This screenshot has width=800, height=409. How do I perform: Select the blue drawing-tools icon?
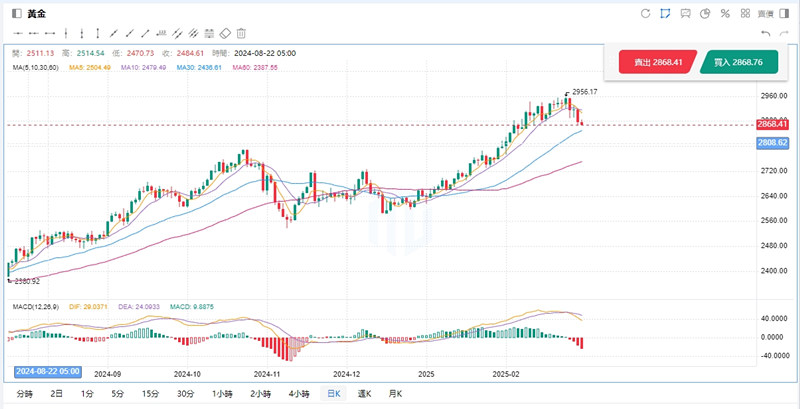tap(666, 13)
